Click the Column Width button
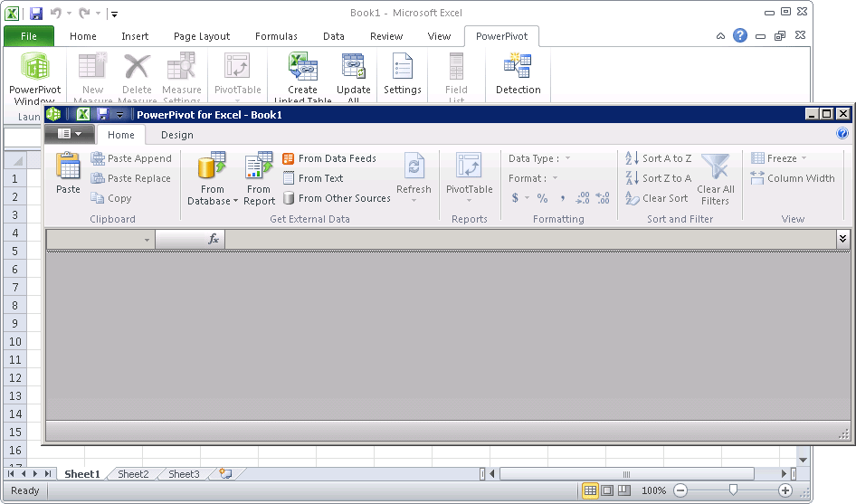This screenshot has width=856, height=504. tap(793, 178)
